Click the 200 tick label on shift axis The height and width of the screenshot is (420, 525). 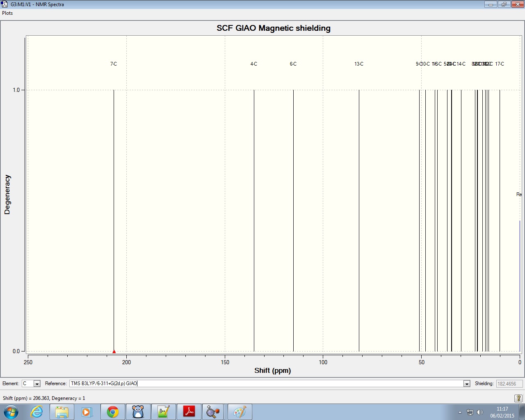click(126, 362)
